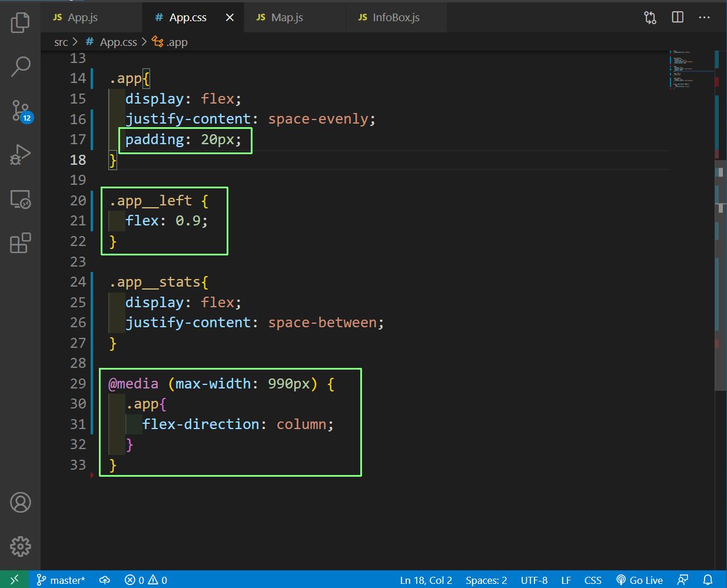
Task: Open the notifications bell
Action: pos(708,580)
